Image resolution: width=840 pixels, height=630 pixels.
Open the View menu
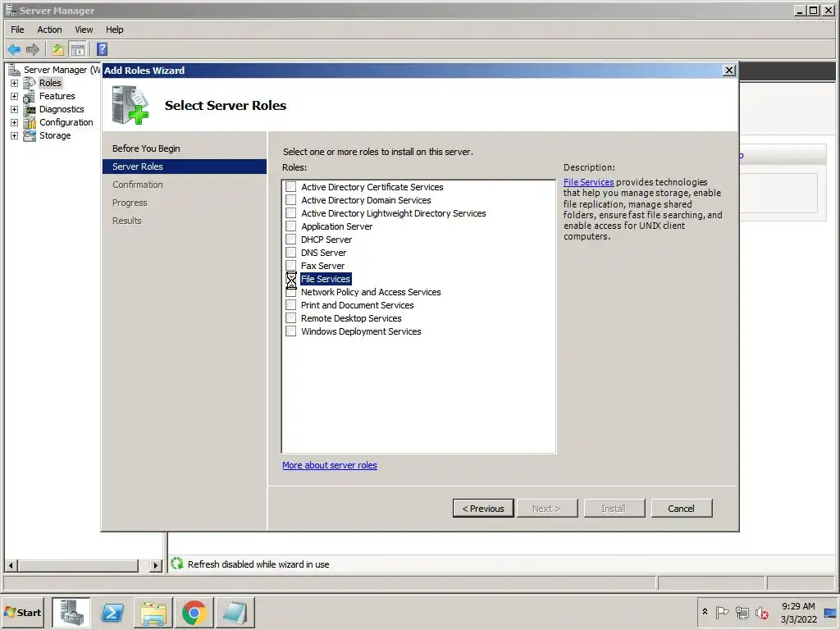pyautogui.click(x=84, y=30)
